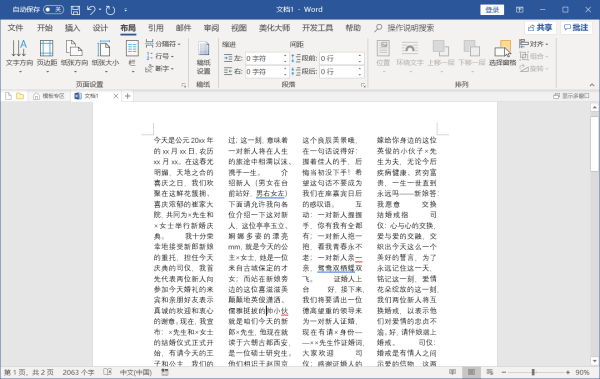600x379 pixels.
Task: Open the 组合 group dropdown
Action: click(534, 56)
